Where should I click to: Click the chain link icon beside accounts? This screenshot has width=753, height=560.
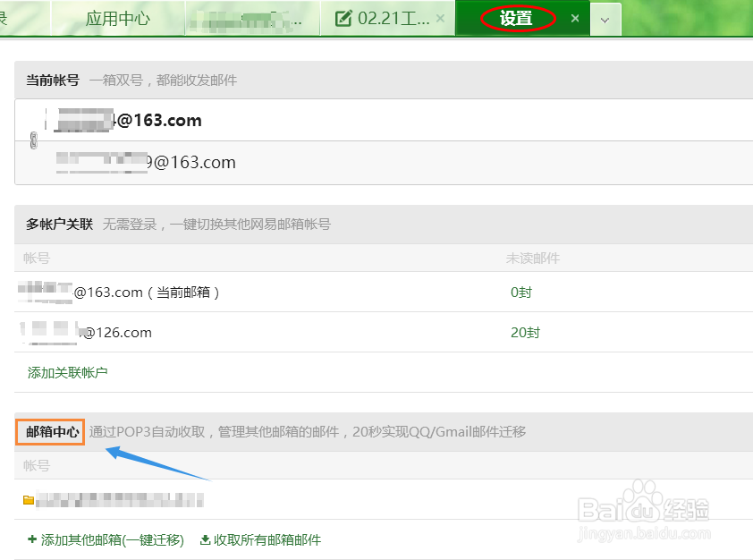(x=34, y=140)
